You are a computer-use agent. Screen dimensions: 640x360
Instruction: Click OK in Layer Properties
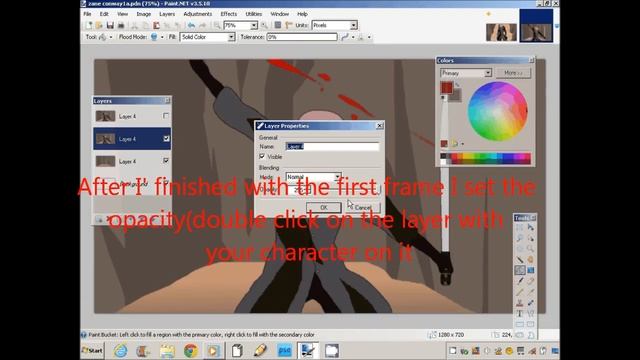pos(324,207)
